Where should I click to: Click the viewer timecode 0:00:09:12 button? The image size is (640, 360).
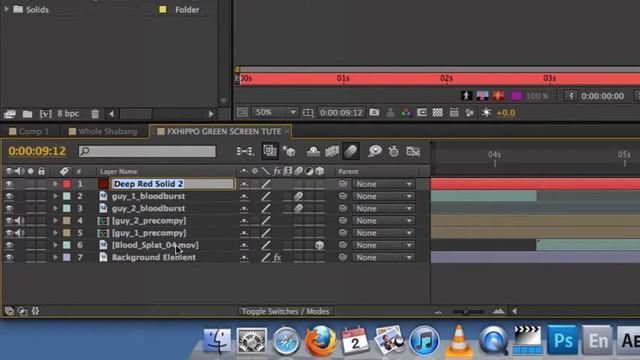point(341,113)
